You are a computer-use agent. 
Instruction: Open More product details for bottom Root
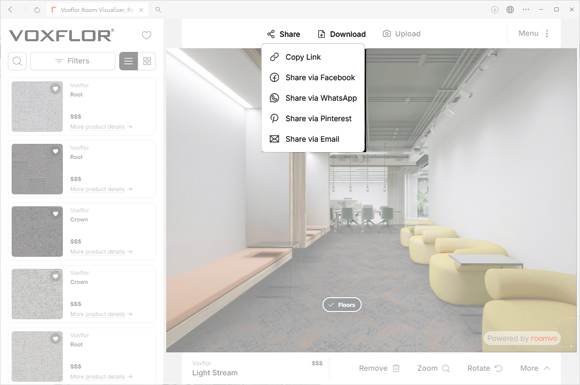[x=101, y=377]
